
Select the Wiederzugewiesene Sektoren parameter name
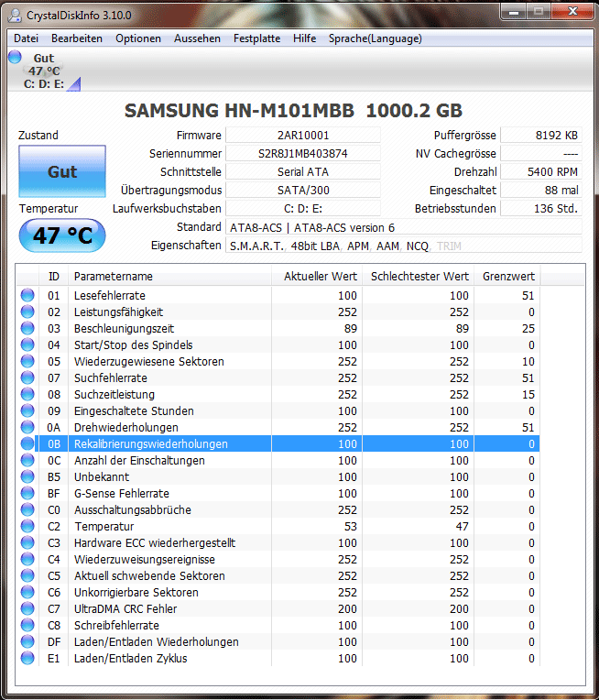point(149,362)
